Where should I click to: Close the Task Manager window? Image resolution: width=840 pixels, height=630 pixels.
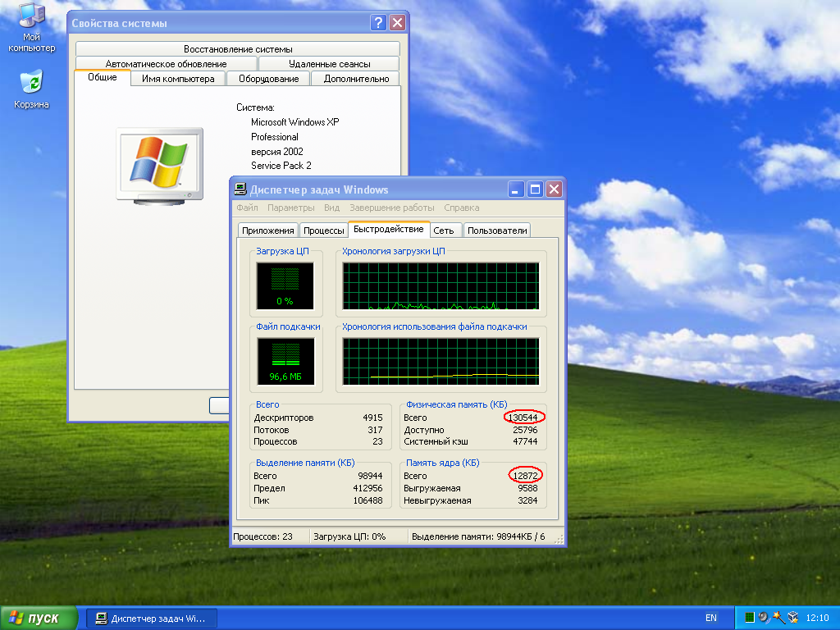tap(554, 189)
